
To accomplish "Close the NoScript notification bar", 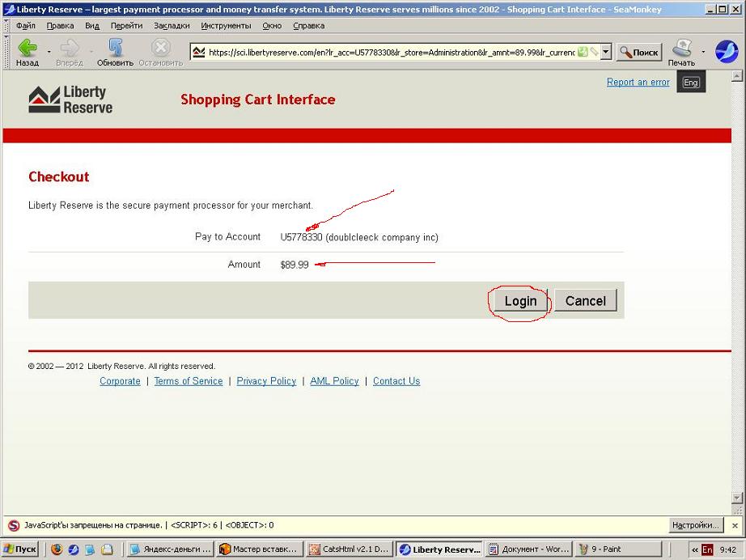I will pyautogui.click(x=735, y=525).
